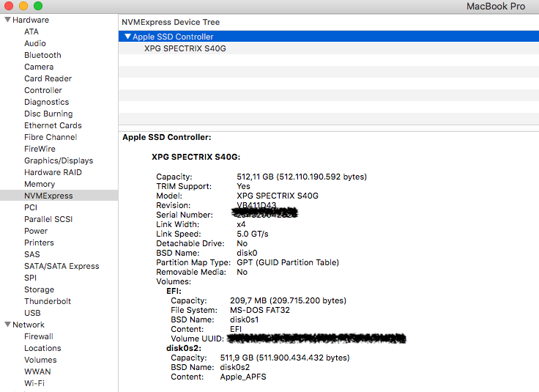539x392 pixels.
Task: Open Firewall under Network
Action: point(39,336)
